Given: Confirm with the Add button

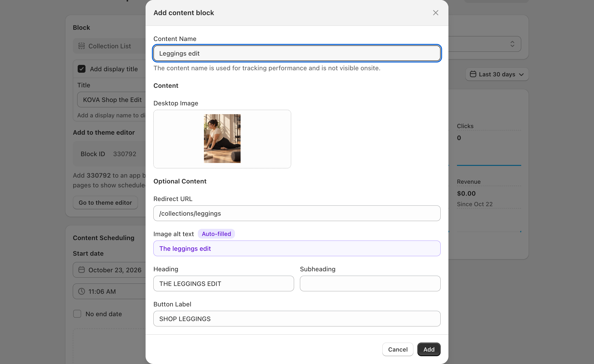Looking at the screenshot, I should coord(429,349).
